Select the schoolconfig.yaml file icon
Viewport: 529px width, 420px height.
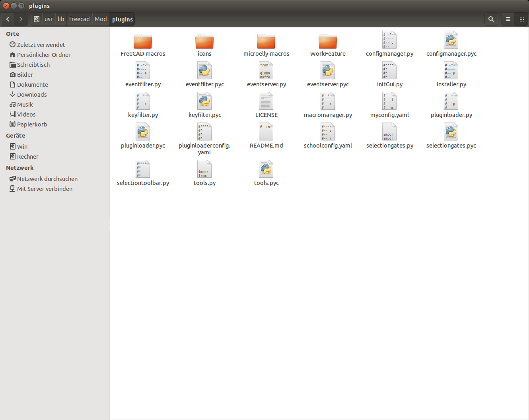(x=328, y=132)
